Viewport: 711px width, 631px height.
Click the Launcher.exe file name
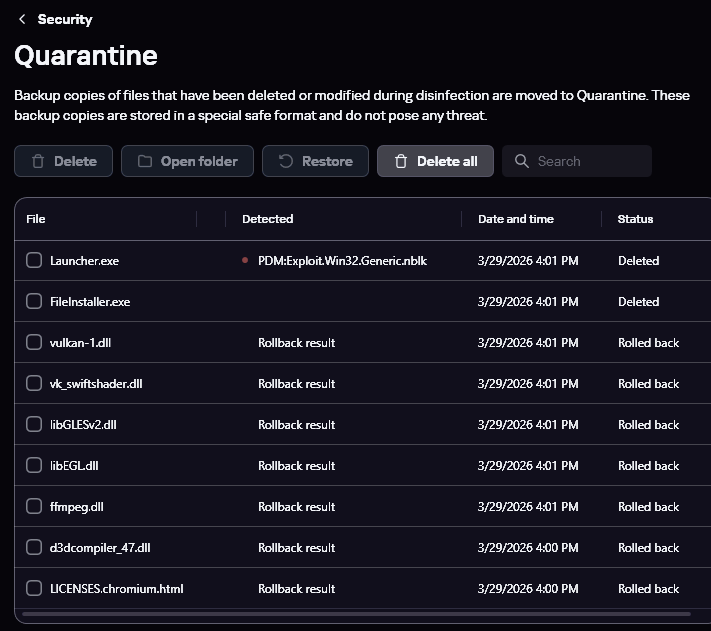click(84, 261)
